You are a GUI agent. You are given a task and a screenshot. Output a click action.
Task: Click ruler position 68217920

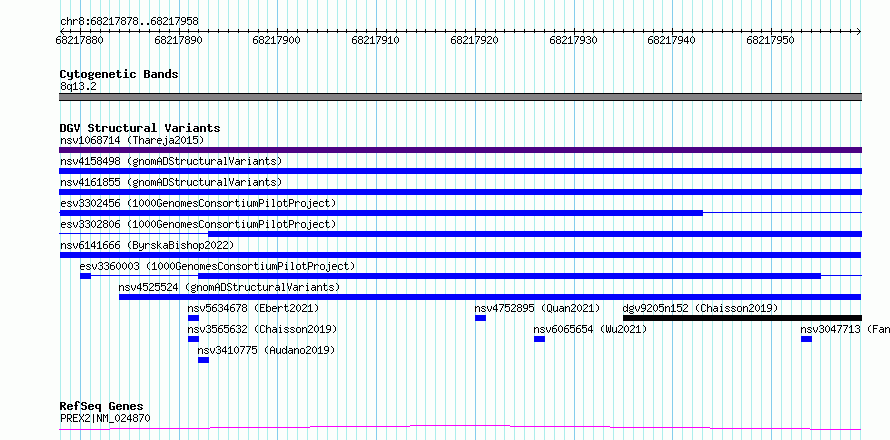tap(474, 40)
